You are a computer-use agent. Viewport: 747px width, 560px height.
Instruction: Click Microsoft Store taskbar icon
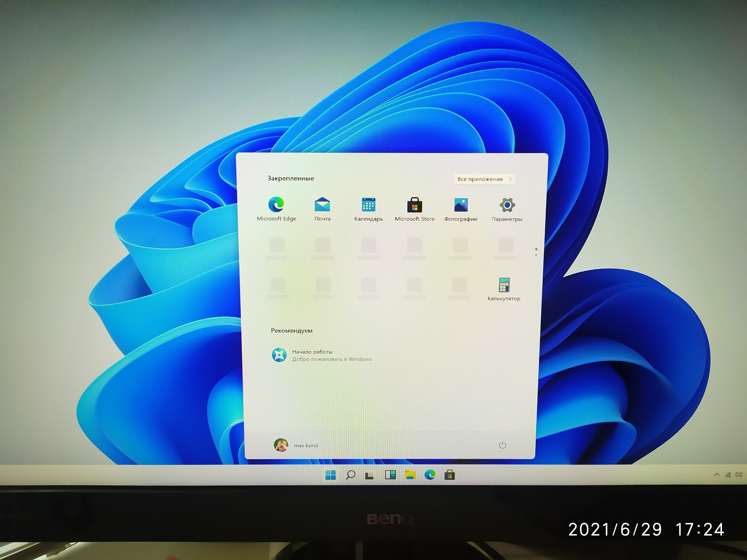(450, 475)
